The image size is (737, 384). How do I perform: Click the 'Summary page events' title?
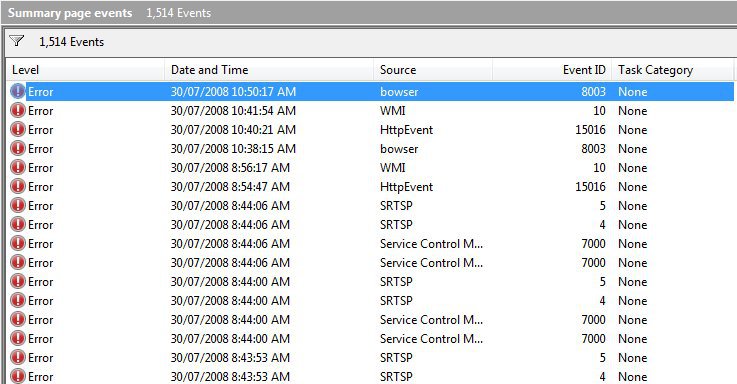tap(70, 13)
